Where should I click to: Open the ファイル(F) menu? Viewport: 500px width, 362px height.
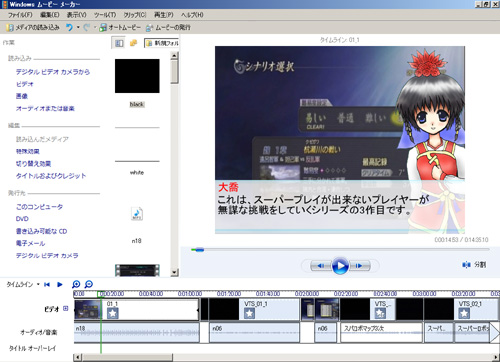tap(20, 15)
